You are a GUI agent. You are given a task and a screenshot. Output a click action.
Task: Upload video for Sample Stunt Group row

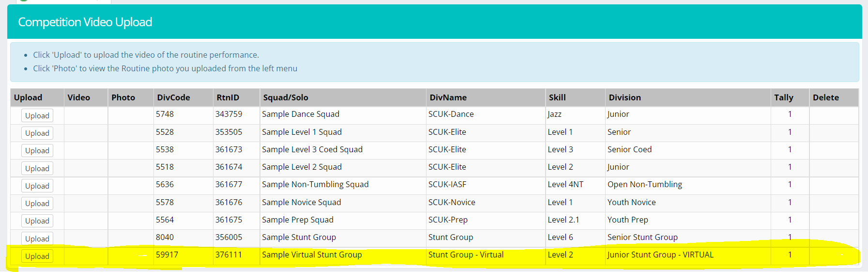[37, 239]
